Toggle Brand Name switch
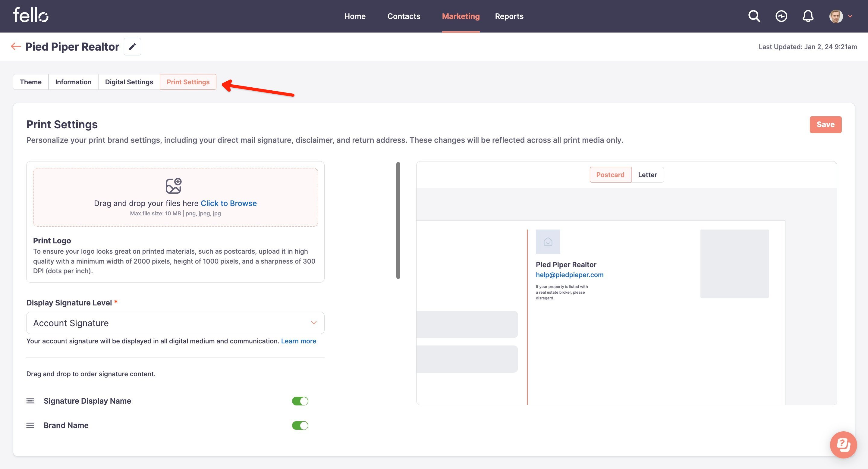 300,426
